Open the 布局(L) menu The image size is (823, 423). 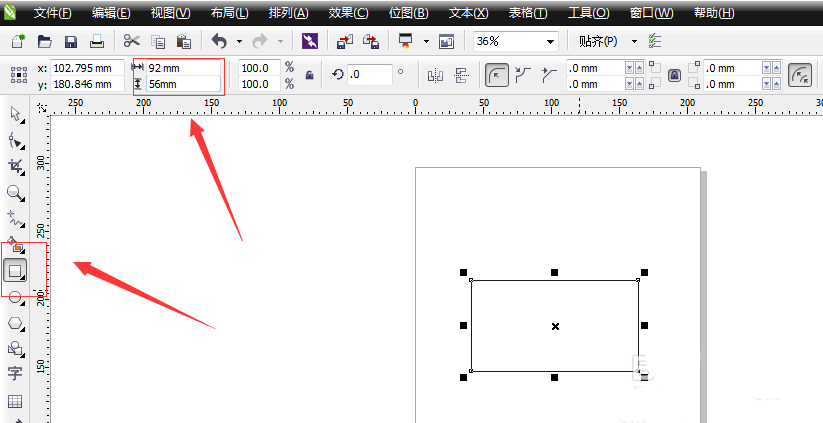click(229, 13)
